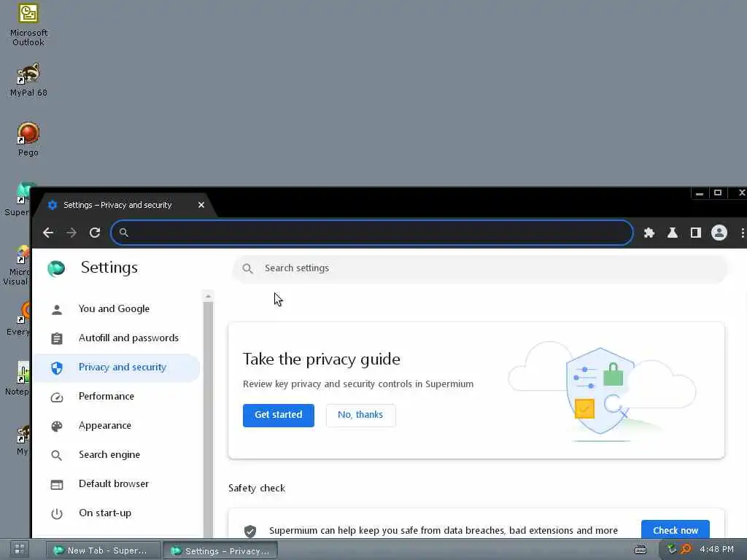Screen dimensions: 747x560
Task: Click the green tray icon beside the clock
Action: pos(672,549)
